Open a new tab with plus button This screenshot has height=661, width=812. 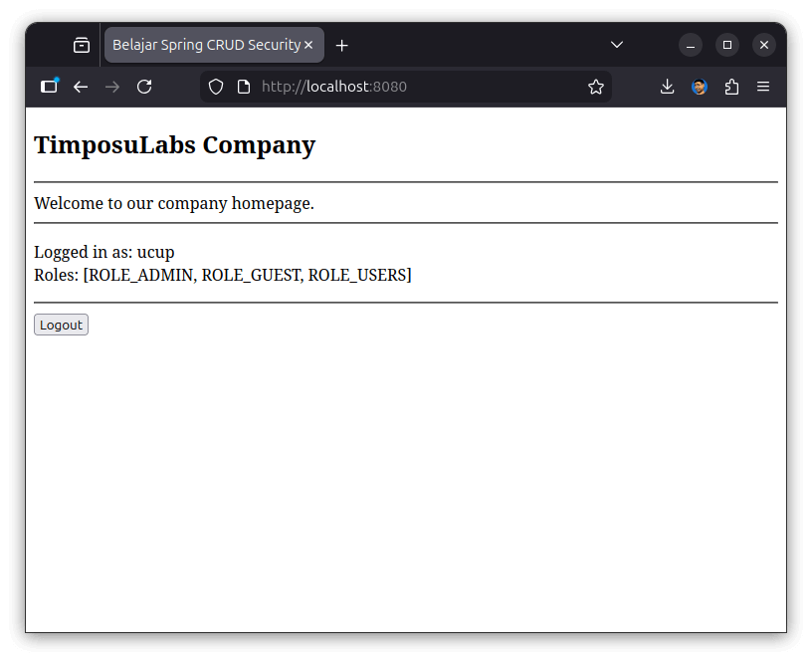click(x=342, y=45)
